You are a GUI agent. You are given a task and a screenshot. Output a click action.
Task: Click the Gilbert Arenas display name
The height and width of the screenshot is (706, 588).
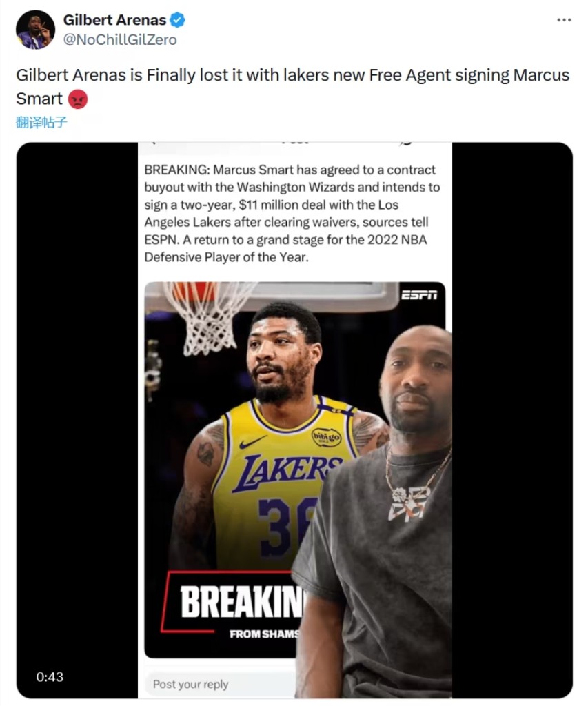pos(114,20)
